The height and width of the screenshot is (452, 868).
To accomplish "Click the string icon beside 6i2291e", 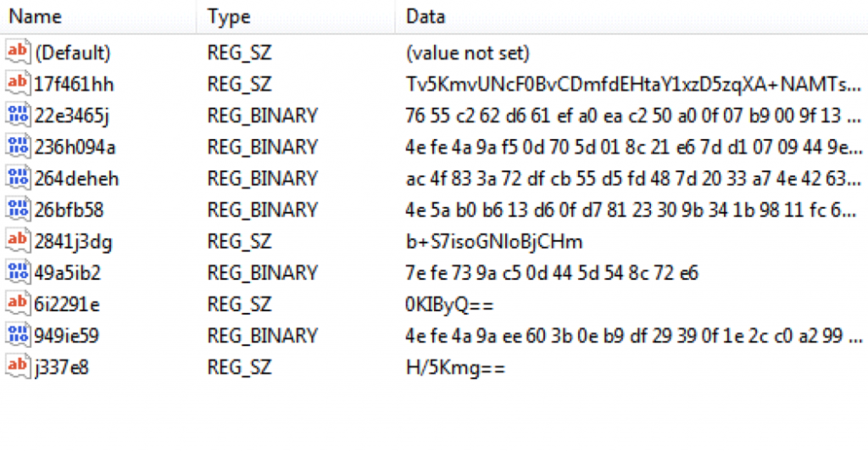I will click(17, 304).
